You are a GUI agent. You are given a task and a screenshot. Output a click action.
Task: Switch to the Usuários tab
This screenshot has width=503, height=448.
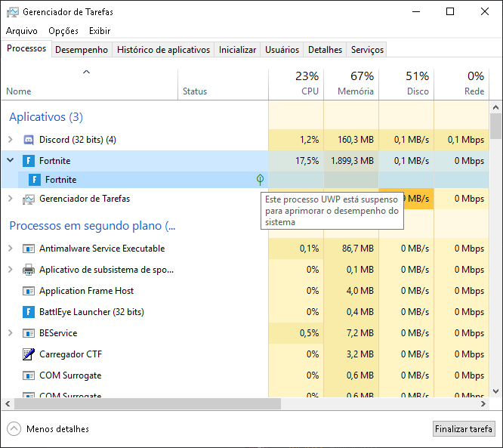pos(282,50)
